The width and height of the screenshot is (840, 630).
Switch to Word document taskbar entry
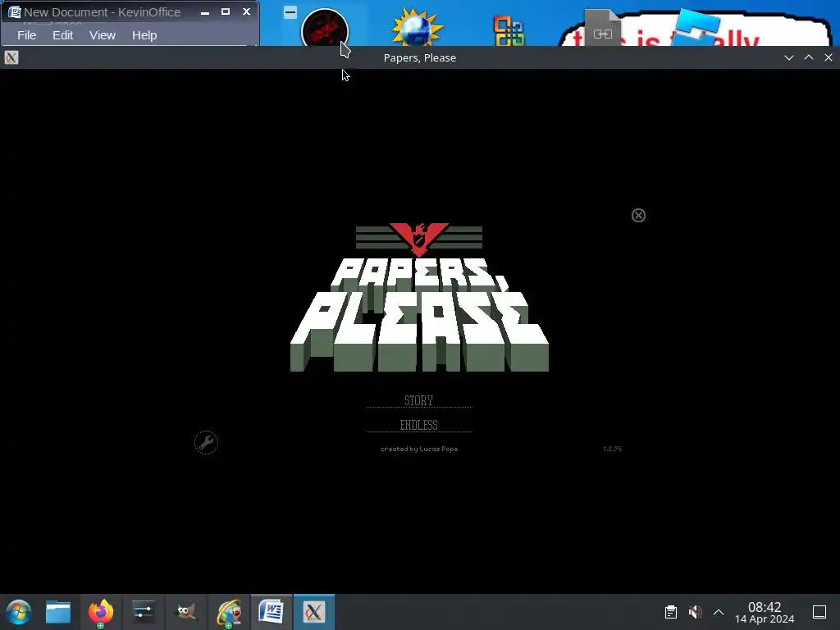point(271,612)
